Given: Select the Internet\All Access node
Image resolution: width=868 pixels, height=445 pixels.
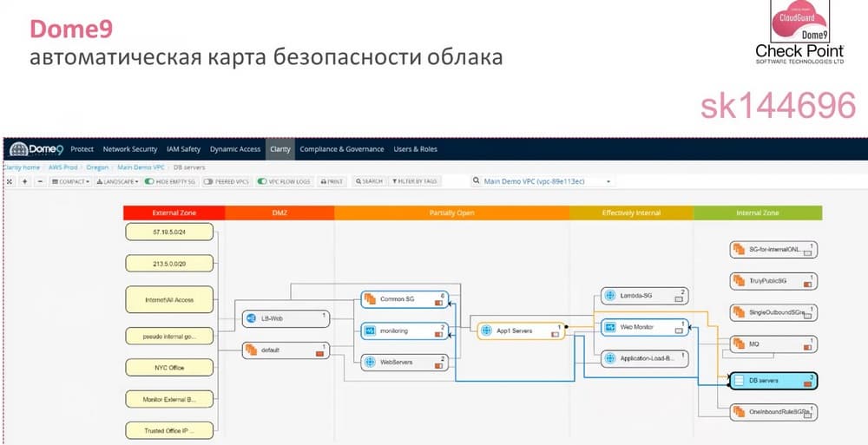Looking at the screenshot, I should pyautogui.click(x=169, y=300).
